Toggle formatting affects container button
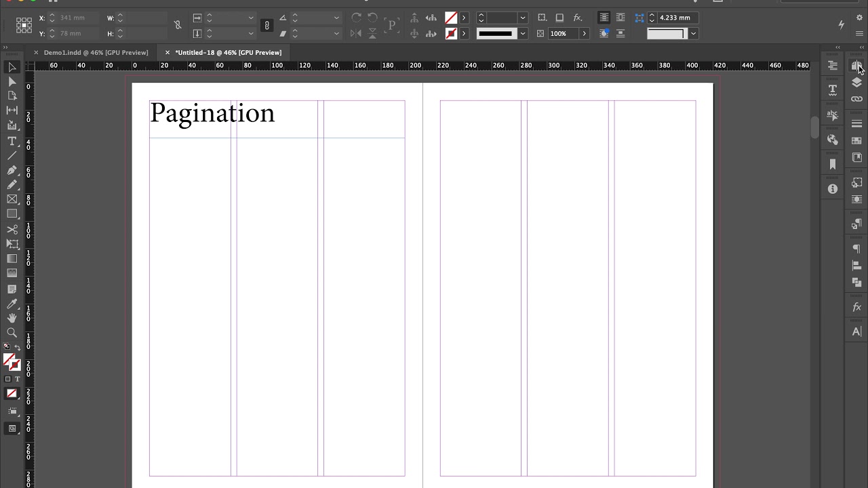868x488 pixels. (x=8, y=380)
